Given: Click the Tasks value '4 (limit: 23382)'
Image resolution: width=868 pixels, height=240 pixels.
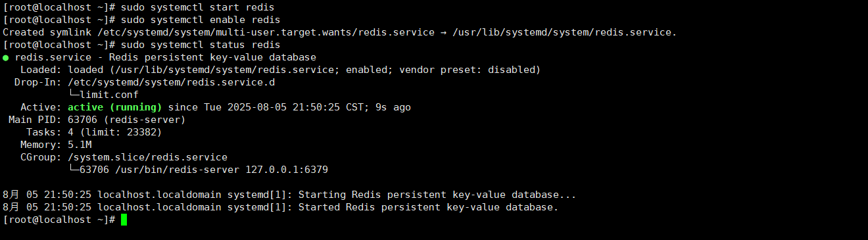Looking at the screenshot, I should 115,132.
